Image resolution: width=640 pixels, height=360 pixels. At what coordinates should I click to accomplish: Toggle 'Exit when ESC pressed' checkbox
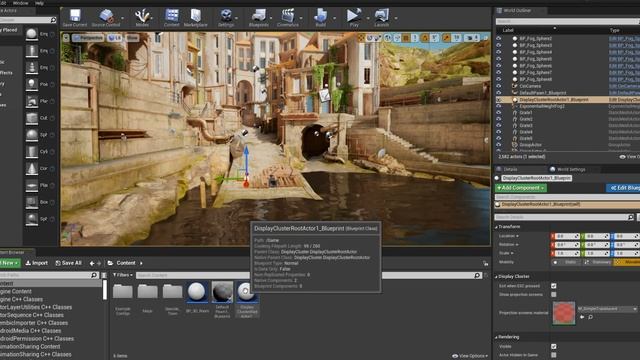(553, 286)
